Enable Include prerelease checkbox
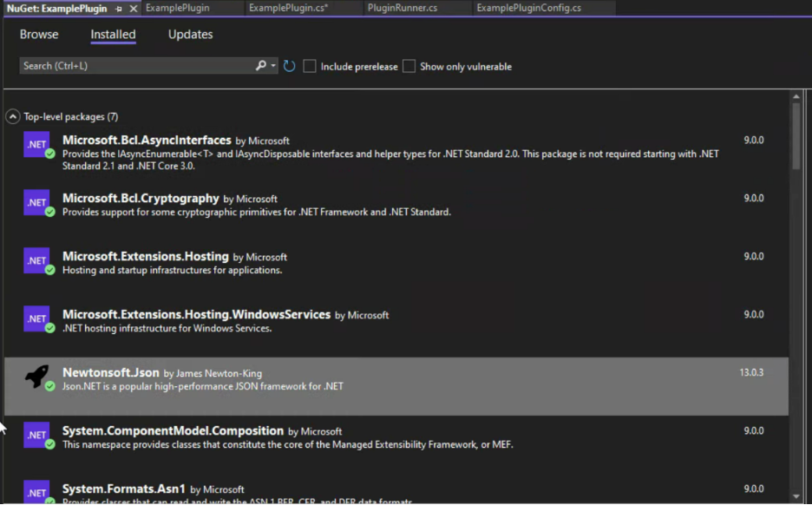The height and width of the screenshot is (505, 812). (309, 66)
